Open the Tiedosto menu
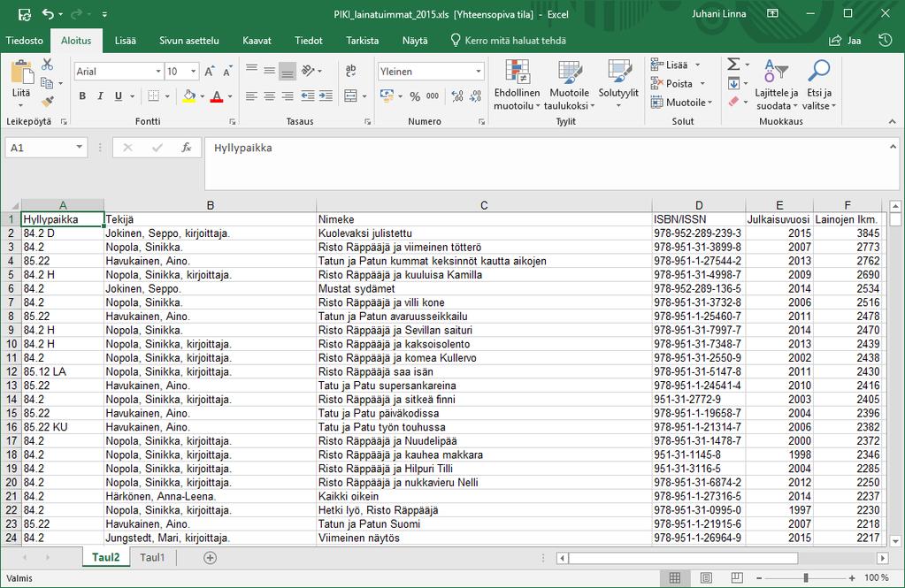 [24, 41]
